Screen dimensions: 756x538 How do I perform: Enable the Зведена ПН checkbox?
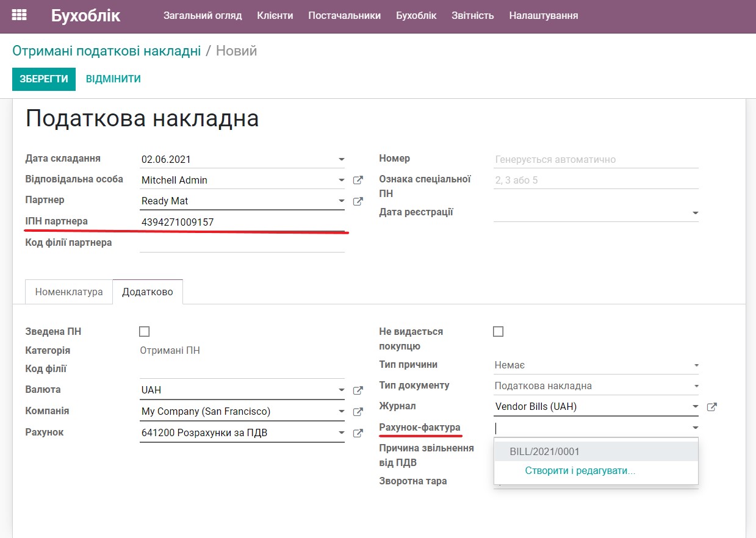(144, 331)
